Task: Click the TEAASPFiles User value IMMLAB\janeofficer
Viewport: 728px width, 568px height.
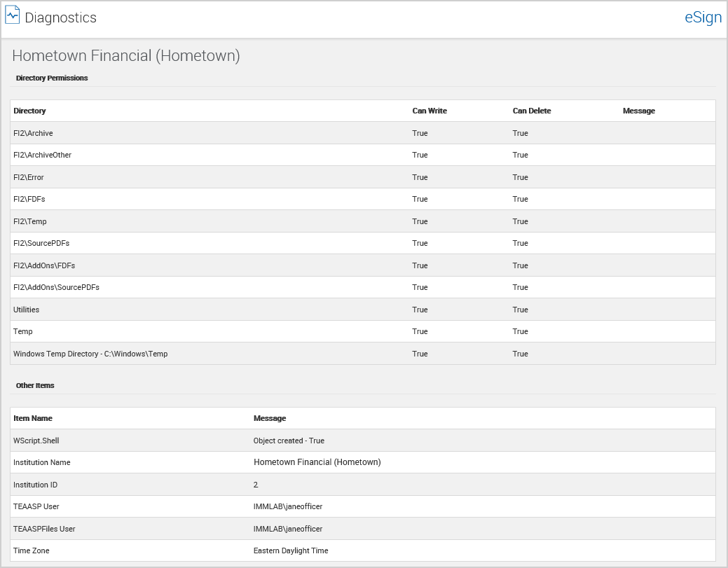Action: pos(288,529)
